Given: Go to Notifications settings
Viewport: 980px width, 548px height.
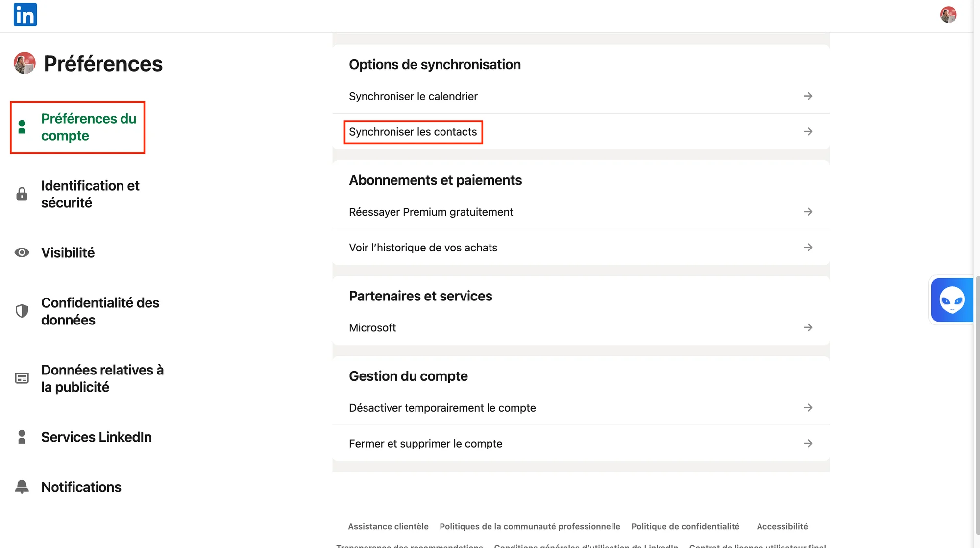Looking at the screenshot, I should click(81, 487).
